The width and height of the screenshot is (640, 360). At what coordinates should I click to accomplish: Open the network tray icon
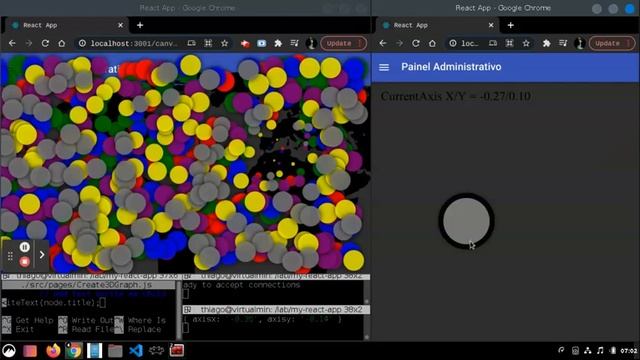[x=588, y=351]
